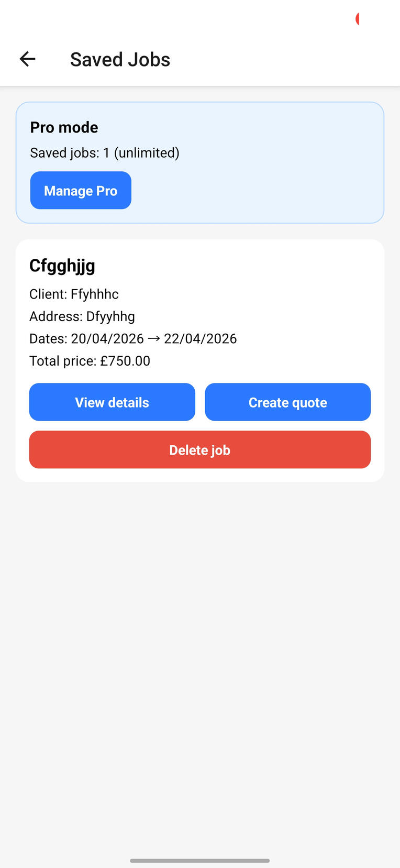
Task: Tap the "(unlimited)" label
Action: pyautogui.click(x=147, y=153)
